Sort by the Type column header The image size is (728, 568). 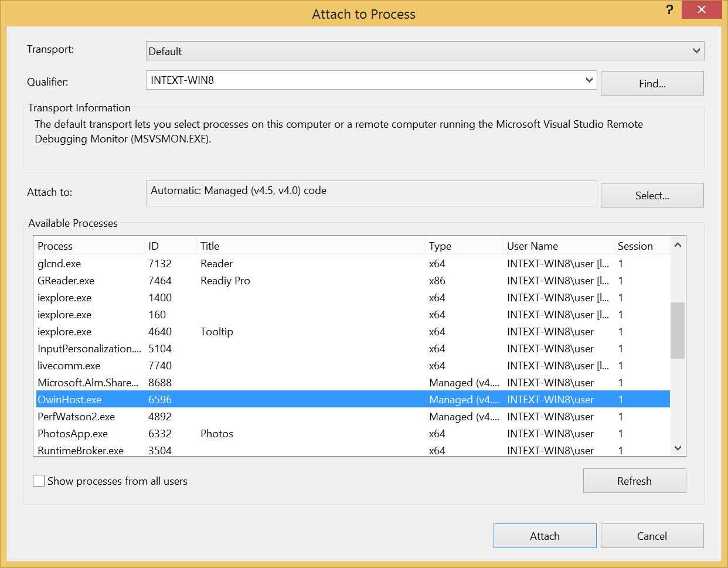(x=464, y=246)
